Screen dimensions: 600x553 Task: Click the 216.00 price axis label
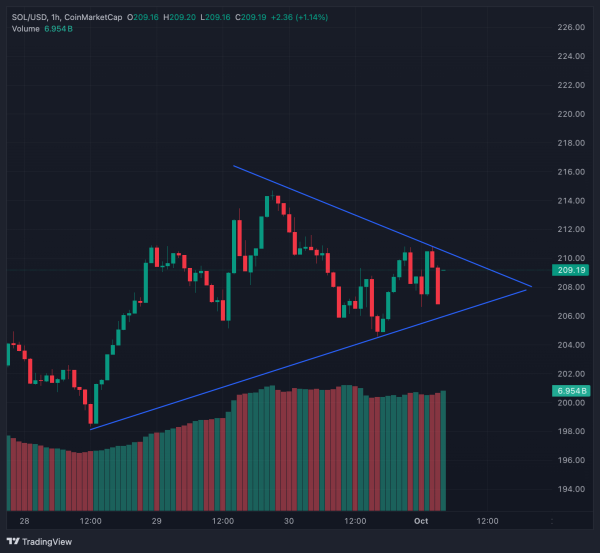[570, 172]
